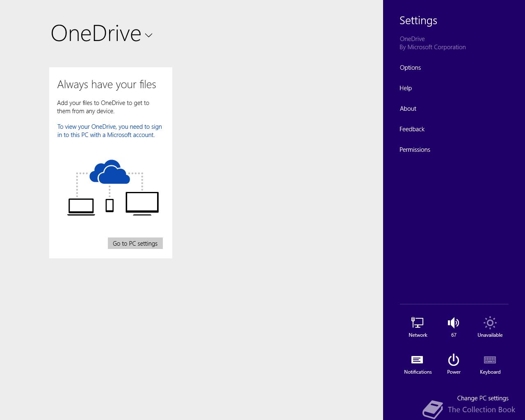Image resolution: width=525 pixels, height=420 pixels.
Task: Click the 'Always have your files' heading
Action: [x=107, y=84]
